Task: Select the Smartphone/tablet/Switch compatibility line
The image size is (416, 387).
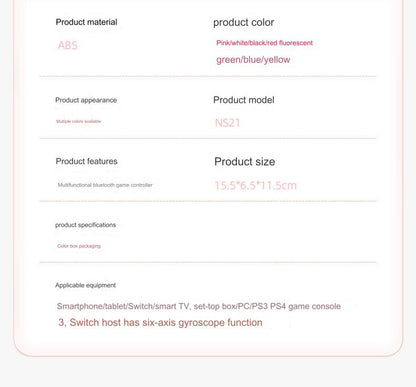Action: click(x=199, y=306)
